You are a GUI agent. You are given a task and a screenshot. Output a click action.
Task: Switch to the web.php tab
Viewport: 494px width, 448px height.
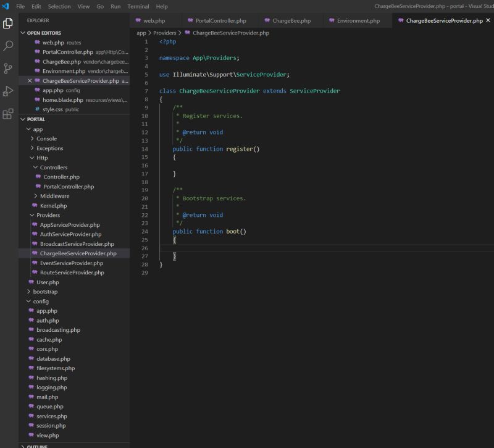click(x=154, y=20)
